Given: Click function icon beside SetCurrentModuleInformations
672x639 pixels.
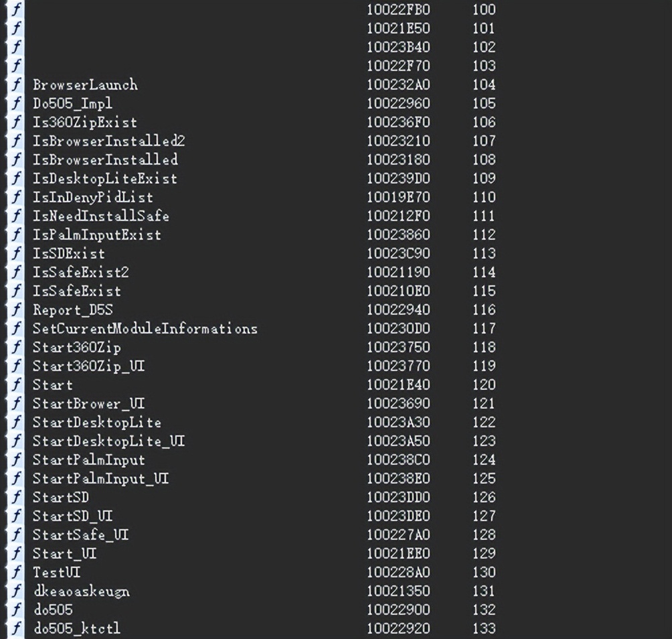Looking at the screenshot, I should tap(16, 328).
